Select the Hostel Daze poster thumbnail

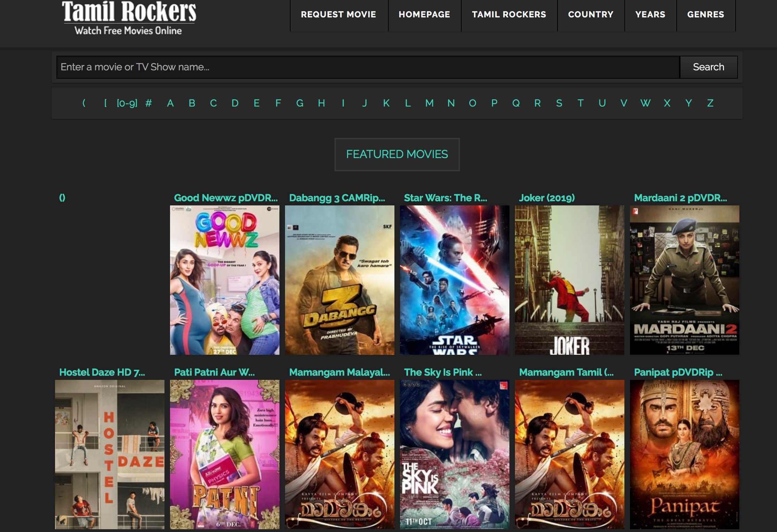coord(109,454)
